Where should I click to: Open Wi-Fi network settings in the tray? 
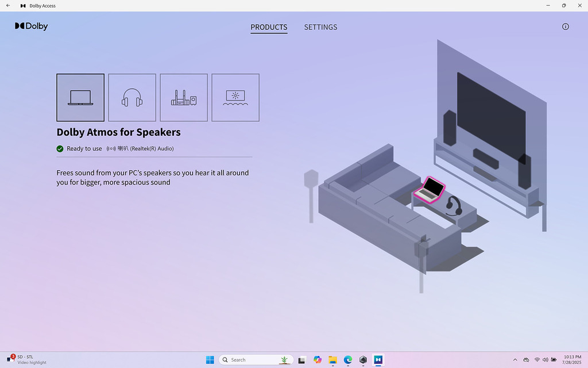point(537,360)
